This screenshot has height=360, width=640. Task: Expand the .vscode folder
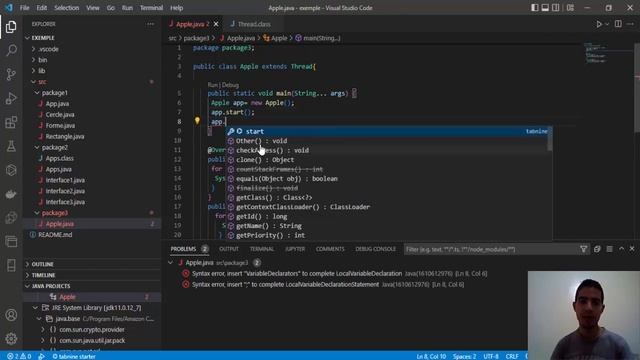(x=33, y=49)
